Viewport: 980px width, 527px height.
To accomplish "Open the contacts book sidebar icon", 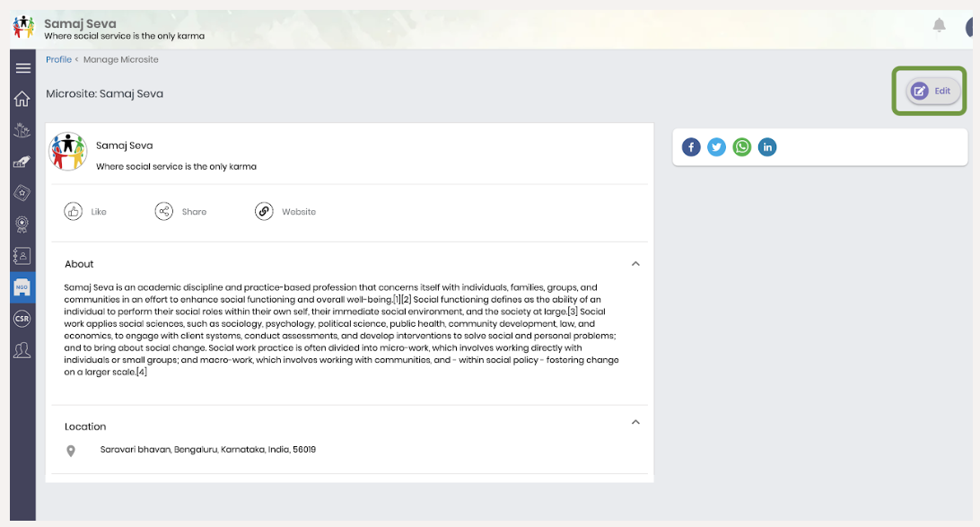I will [x=22, y=256].
